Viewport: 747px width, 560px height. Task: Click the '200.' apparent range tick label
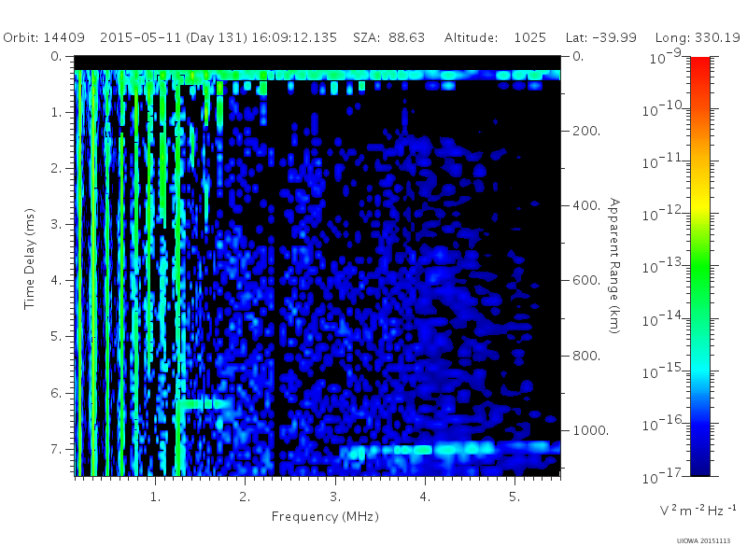pyautogui.click(x=586, y=131)
